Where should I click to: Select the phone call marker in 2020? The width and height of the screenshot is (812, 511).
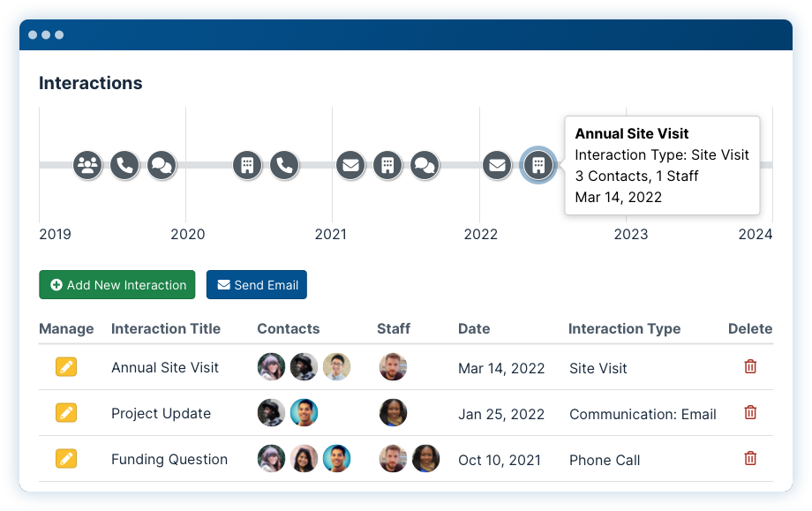(x=284, y=165)
